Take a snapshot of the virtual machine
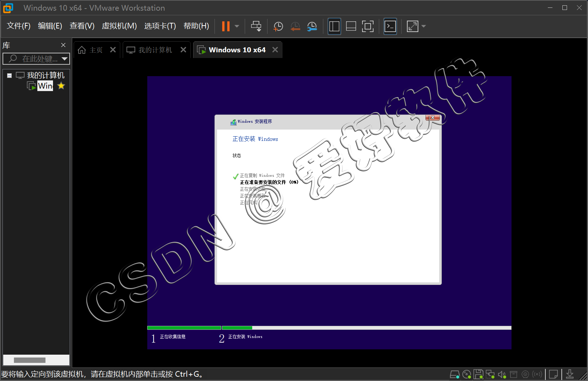The height and width of the screenshot is (381, 588). click(x=278, y=26)
